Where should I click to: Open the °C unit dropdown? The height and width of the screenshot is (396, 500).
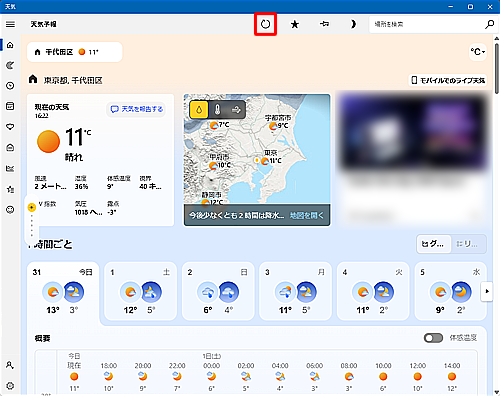pyautogui.click(x=478, y=52)
